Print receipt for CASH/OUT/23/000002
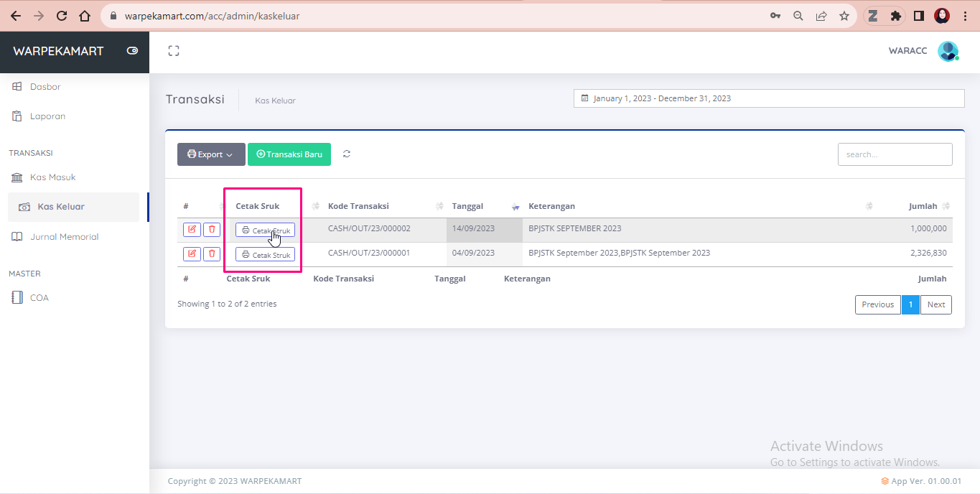 [x=265, y=230]
